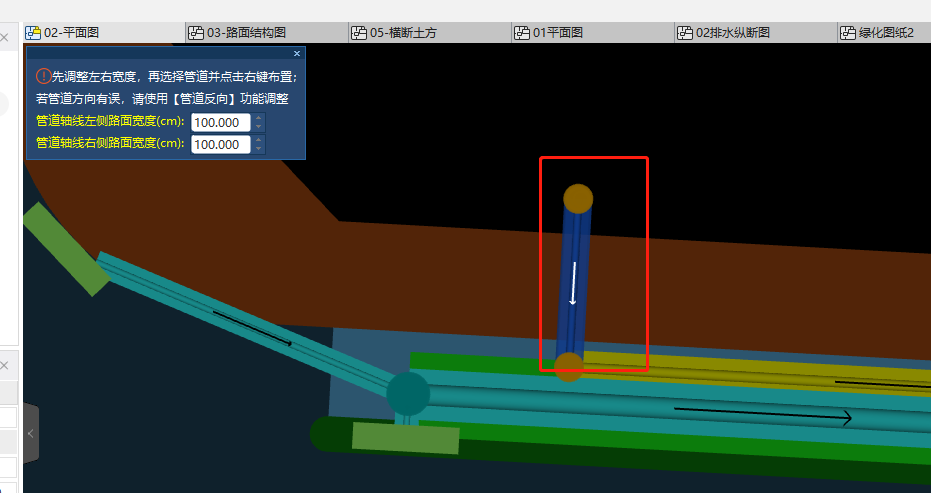Open the 01平面图 tab

click(x=557, y=33)
